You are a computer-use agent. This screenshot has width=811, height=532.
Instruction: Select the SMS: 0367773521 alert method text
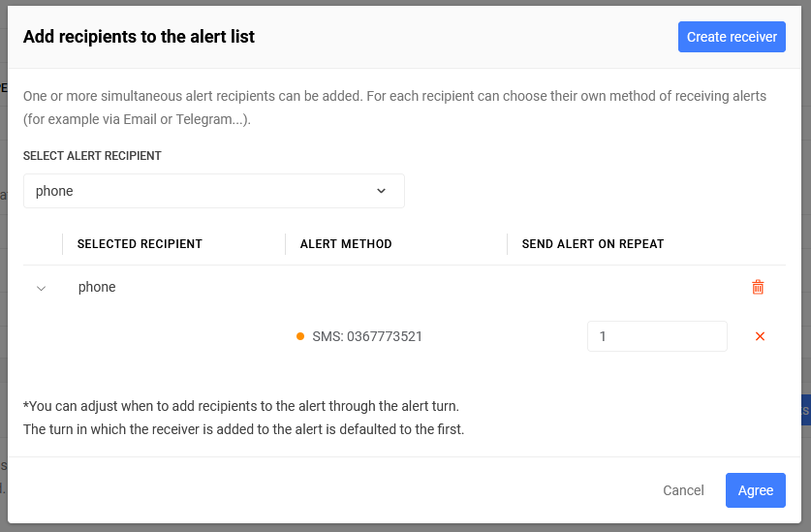click(x=367, y=336)
